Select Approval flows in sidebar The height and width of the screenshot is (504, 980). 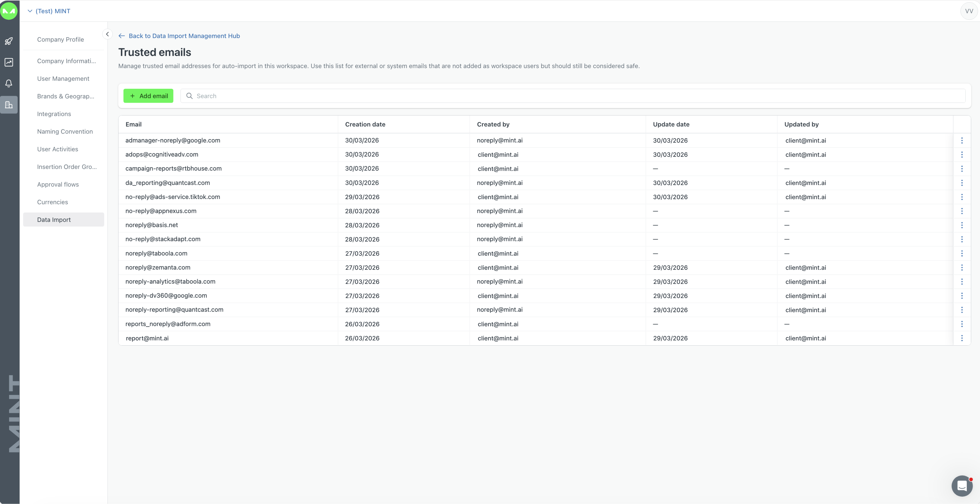(x=58, y=184)
